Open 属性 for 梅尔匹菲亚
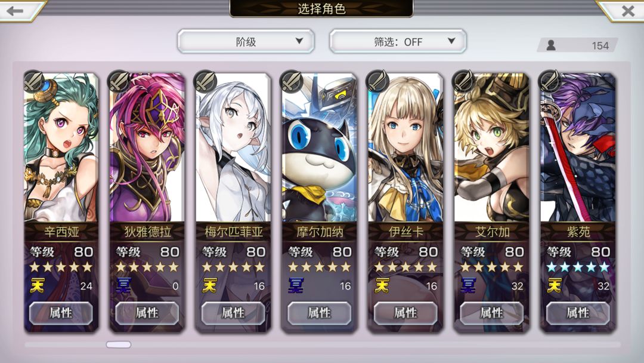The image size is (644, 363). click(233, 313)
